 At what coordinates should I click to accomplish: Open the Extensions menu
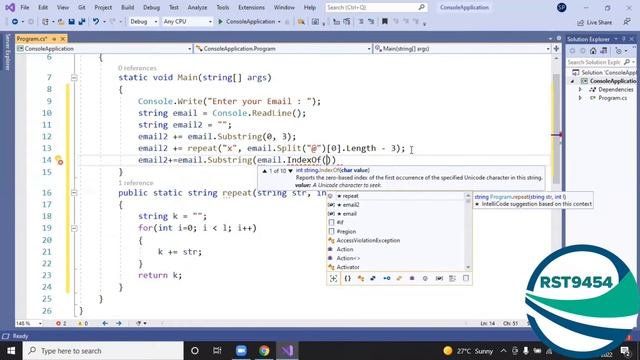pyautogui.click(x=251, y=7)
